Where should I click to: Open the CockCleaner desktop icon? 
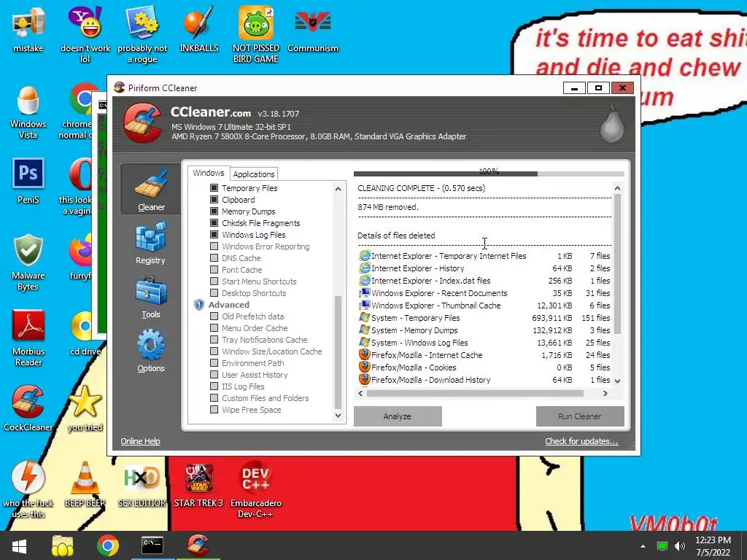[x=28, y=408]
